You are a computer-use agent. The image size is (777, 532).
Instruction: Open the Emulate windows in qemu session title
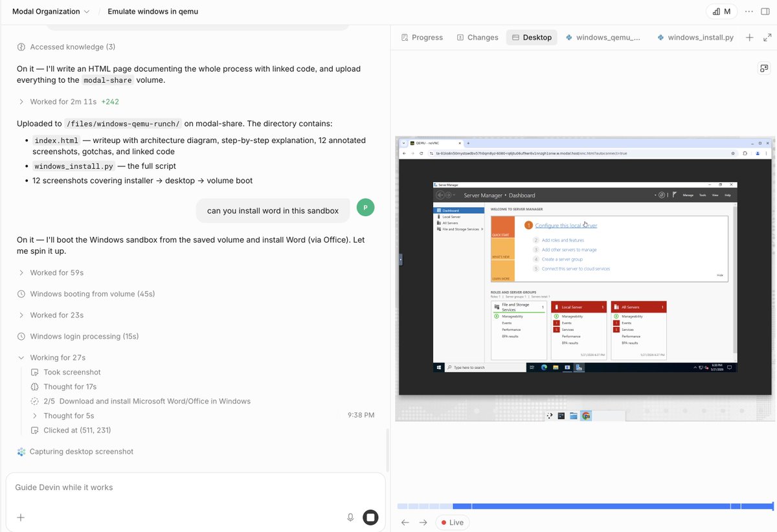pos(153,12)
